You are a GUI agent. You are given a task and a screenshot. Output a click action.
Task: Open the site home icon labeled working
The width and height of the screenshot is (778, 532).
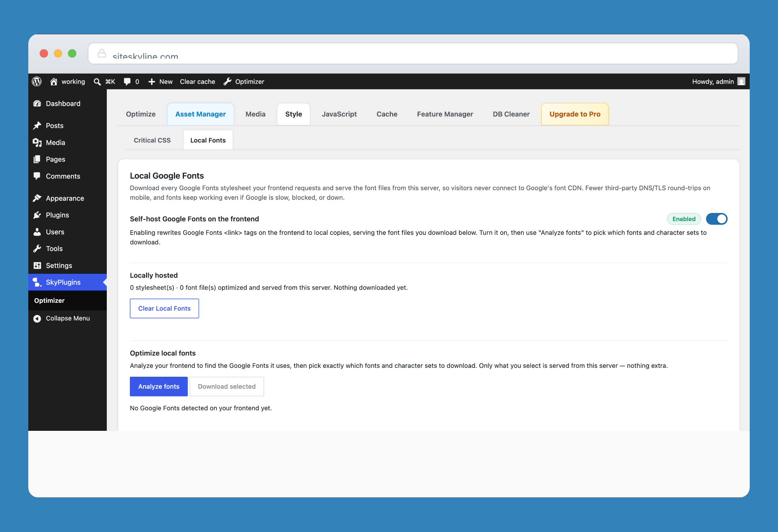click(54, 82)
